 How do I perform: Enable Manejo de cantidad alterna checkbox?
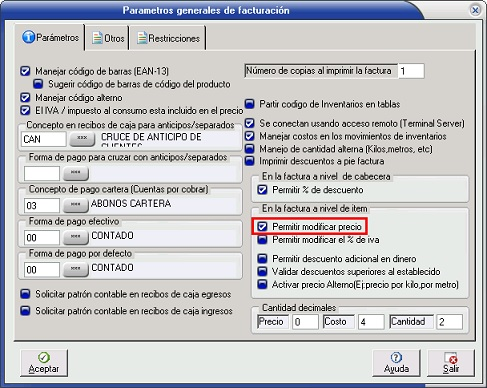pos(250,149)
